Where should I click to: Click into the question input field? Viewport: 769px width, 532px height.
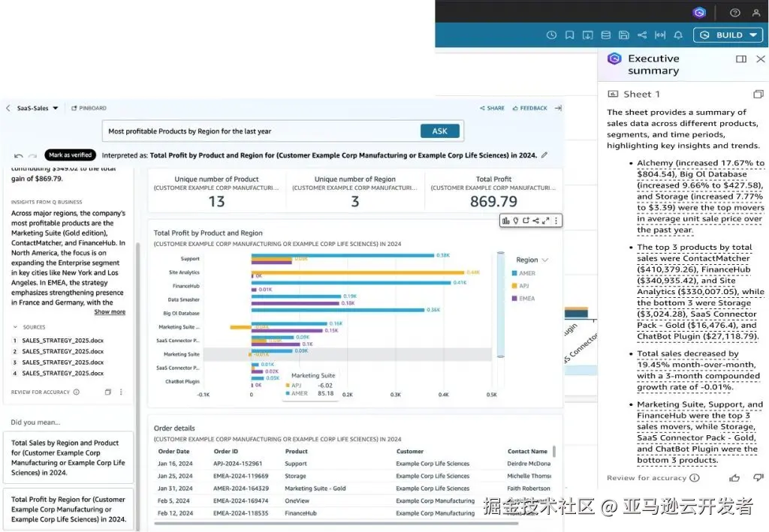click(262, 131)
